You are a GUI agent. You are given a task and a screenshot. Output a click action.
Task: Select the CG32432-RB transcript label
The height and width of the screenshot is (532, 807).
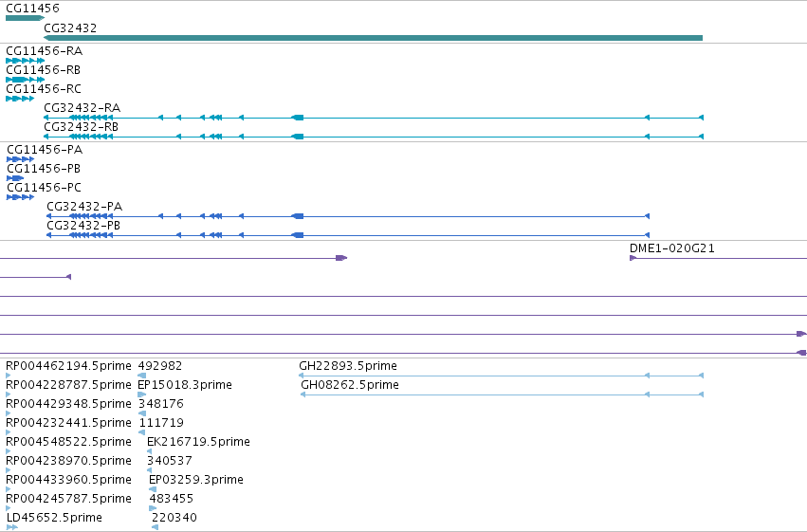click(x=82, y=126)
